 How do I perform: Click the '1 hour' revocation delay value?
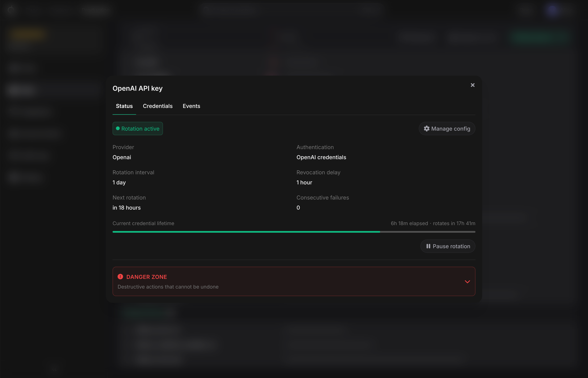click(304, 183)
